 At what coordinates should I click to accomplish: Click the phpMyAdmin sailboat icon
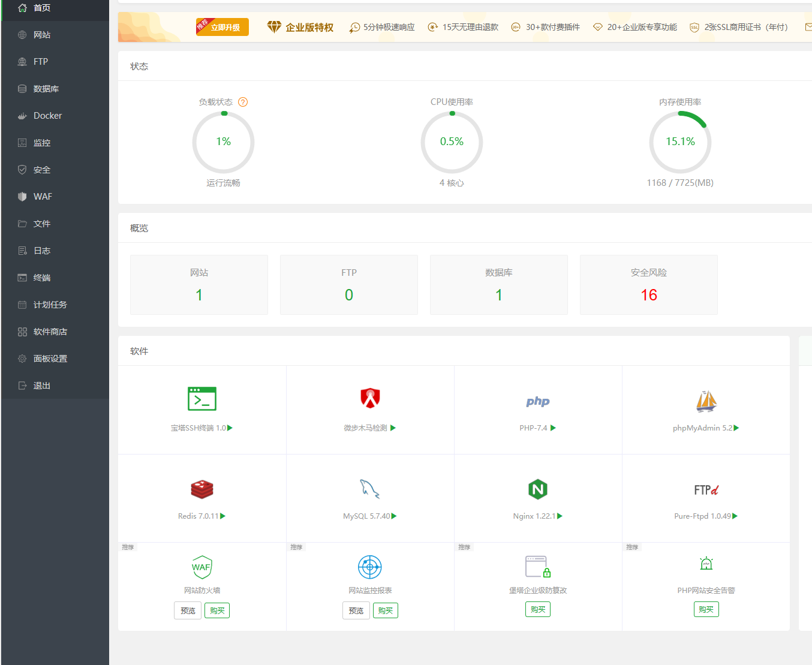click(x=706, y=401)
